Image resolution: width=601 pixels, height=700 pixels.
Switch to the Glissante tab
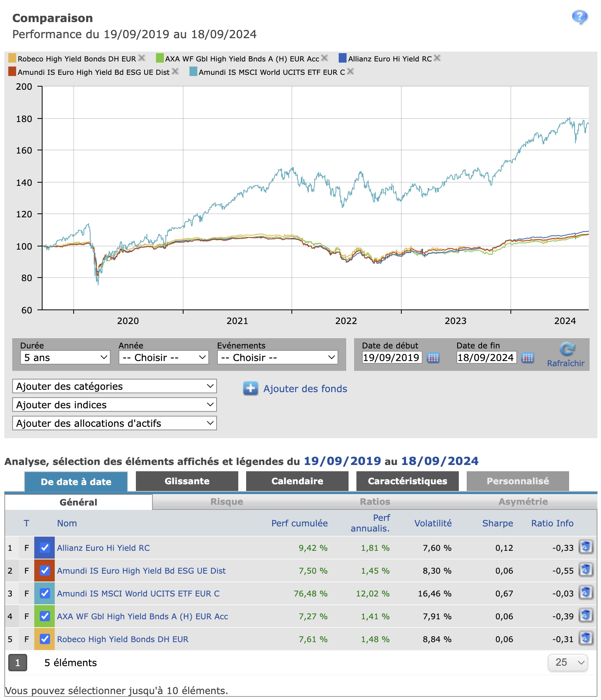(x=187, y=481)
